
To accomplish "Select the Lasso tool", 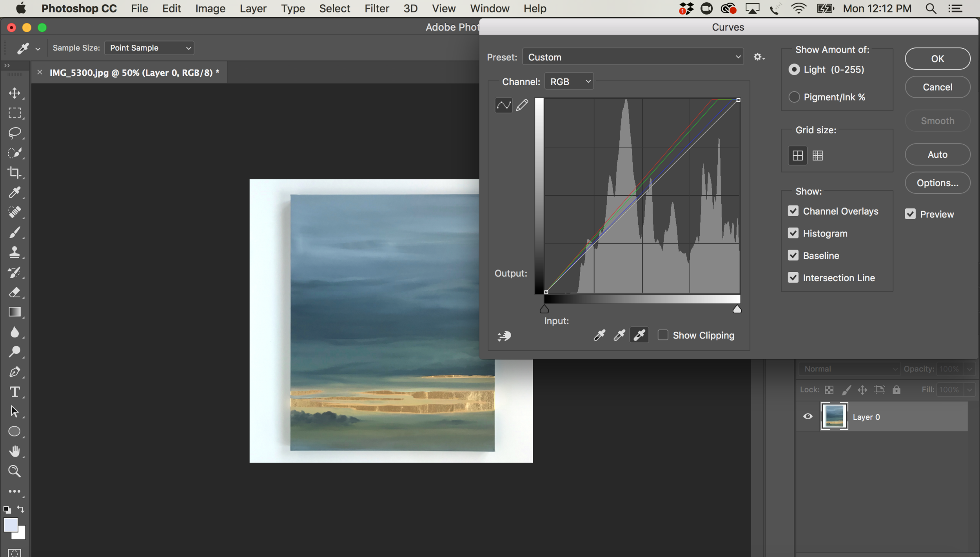I will pos(15,133).
